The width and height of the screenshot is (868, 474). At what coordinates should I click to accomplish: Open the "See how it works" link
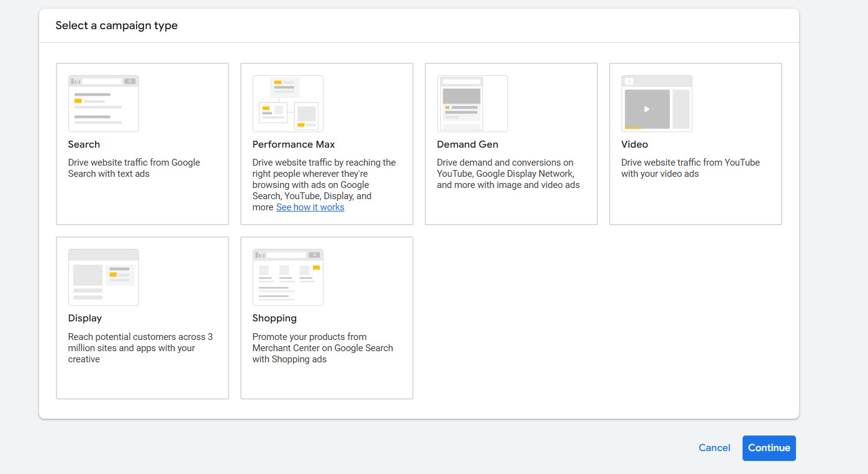(x=310, y=207)
